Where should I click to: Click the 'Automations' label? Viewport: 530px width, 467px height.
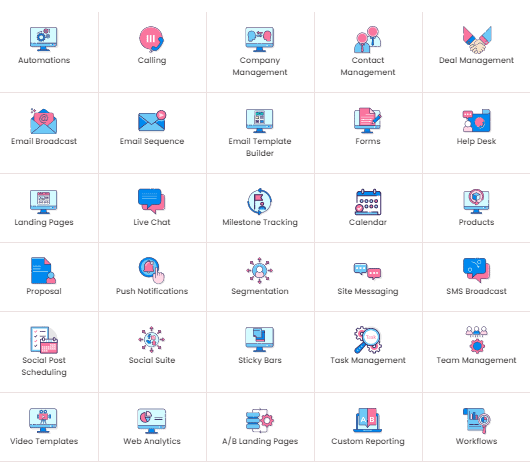pyautogui.click(x=44, y=60)
